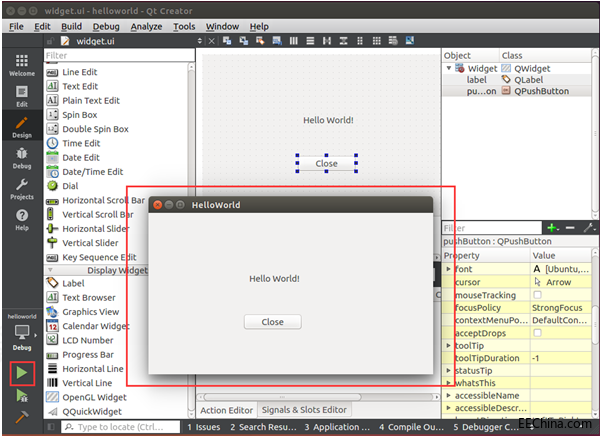Viewport: 600px width, 436px height.
Task: Switch to Welcome mode in the sidebar
Action: [x=22, y=65]
